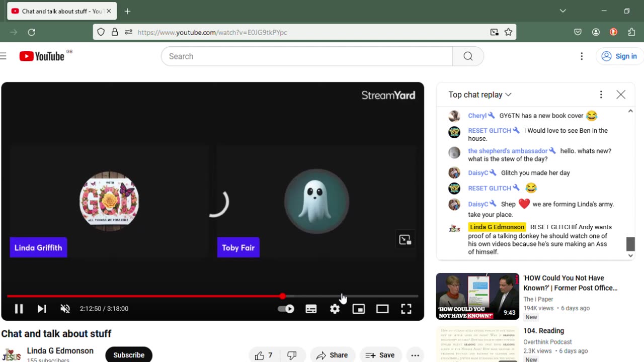644x362 pixels.
Task: Open the Linda G Edmonson channel name
Action: click(60, 351)
